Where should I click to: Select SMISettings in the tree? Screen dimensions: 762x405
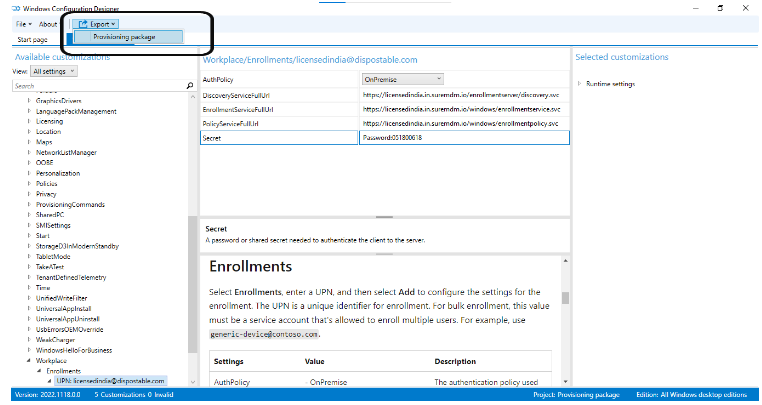(53, 226)
